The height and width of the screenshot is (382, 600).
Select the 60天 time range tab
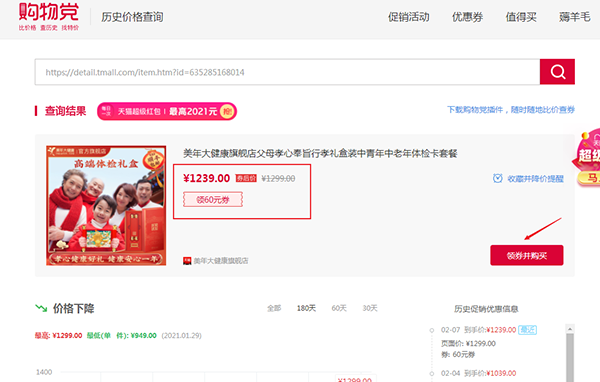pyautogui.click(x=339, y=308)
